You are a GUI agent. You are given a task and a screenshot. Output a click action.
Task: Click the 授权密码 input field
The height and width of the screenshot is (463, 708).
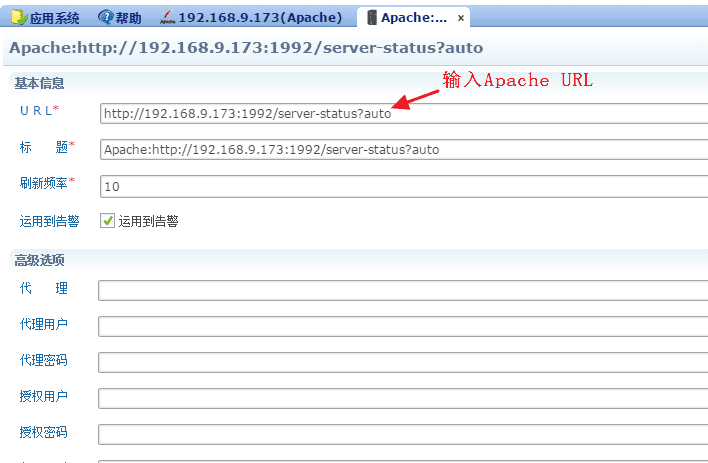point(403,435)
